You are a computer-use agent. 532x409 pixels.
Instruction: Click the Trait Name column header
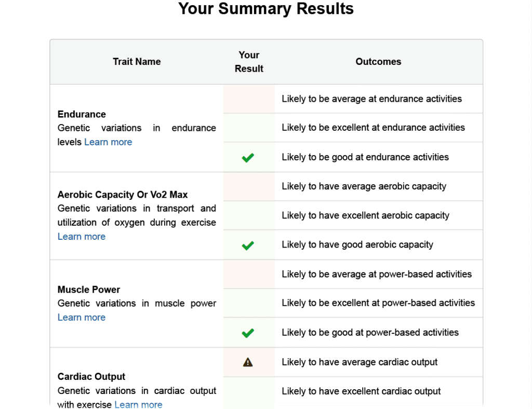(x=137, y=62)
